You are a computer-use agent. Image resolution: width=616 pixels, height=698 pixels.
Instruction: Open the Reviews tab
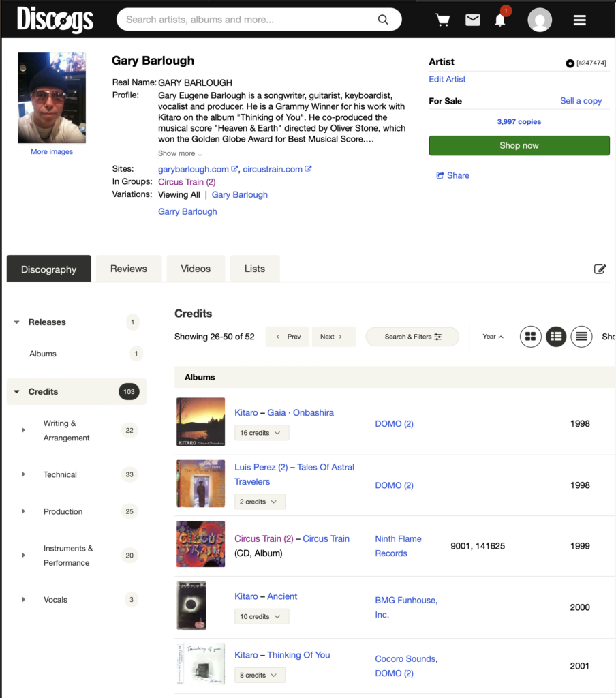(129, 269)
